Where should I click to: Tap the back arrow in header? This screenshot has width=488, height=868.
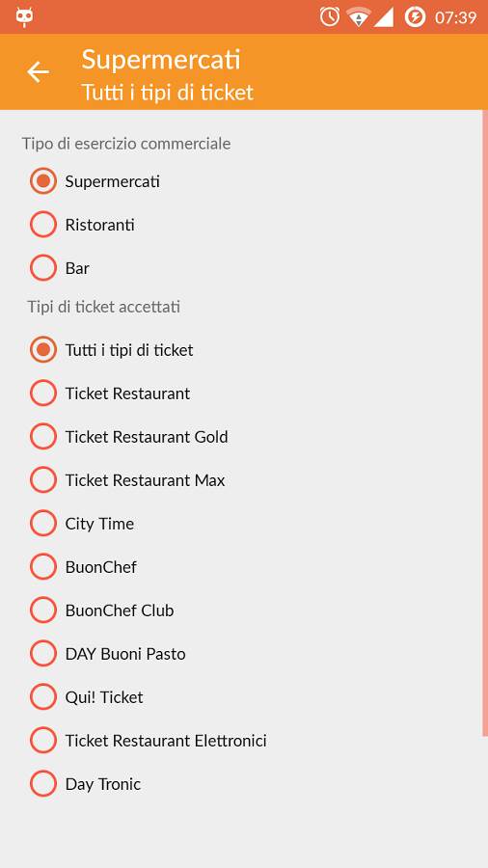[39, 72]
